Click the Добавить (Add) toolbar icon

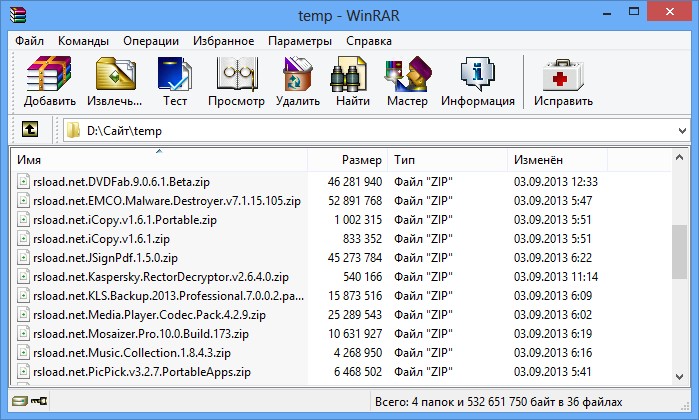click(49, 82)
